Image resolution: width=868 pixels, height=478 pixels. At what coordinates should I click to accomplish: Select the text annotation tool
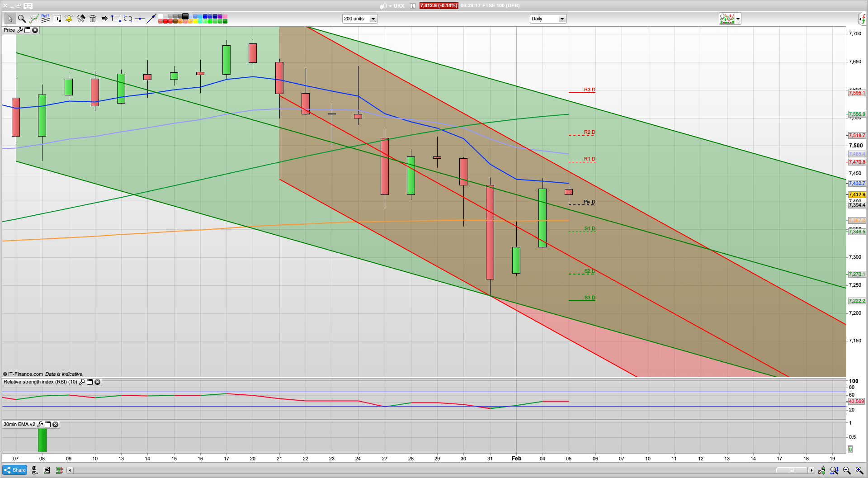(x=57, y=19)
